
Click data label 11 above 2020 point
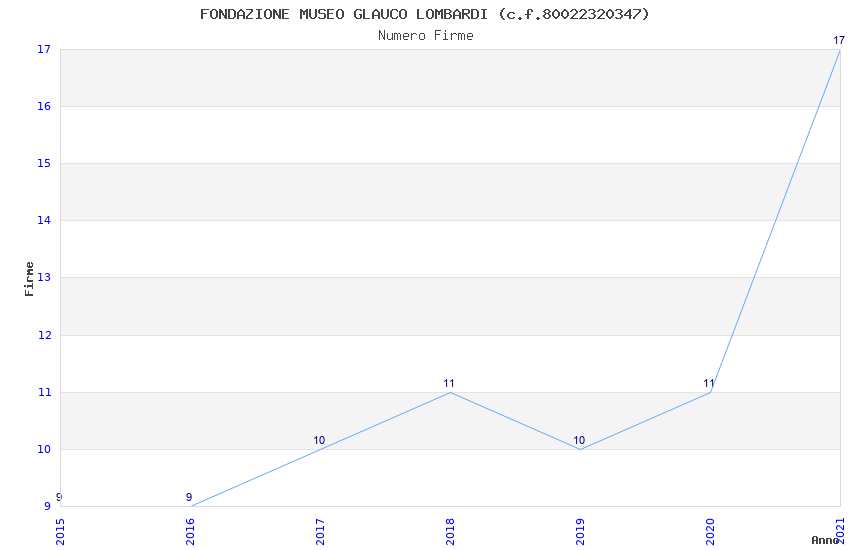click(x=709, y=383)
